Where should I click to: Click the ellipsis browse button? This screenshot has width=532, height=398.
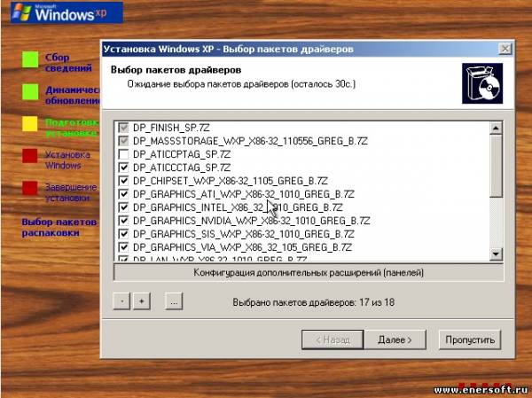[174, 301]
